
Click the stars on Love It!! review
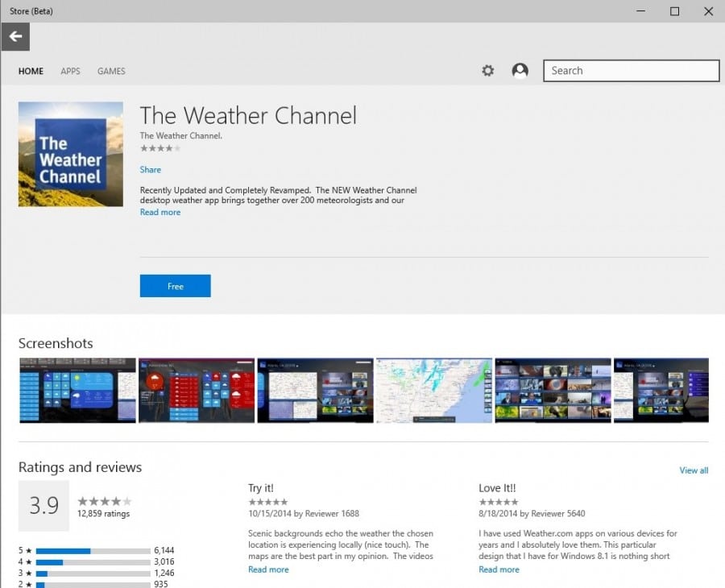coord(498,500)
